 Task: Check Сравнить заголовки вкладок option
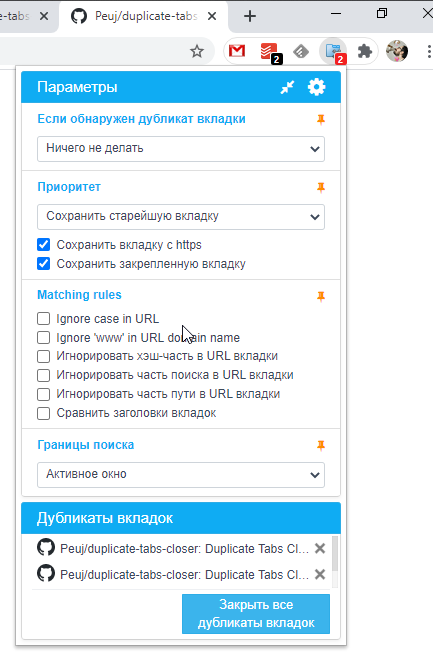(43, 413)
